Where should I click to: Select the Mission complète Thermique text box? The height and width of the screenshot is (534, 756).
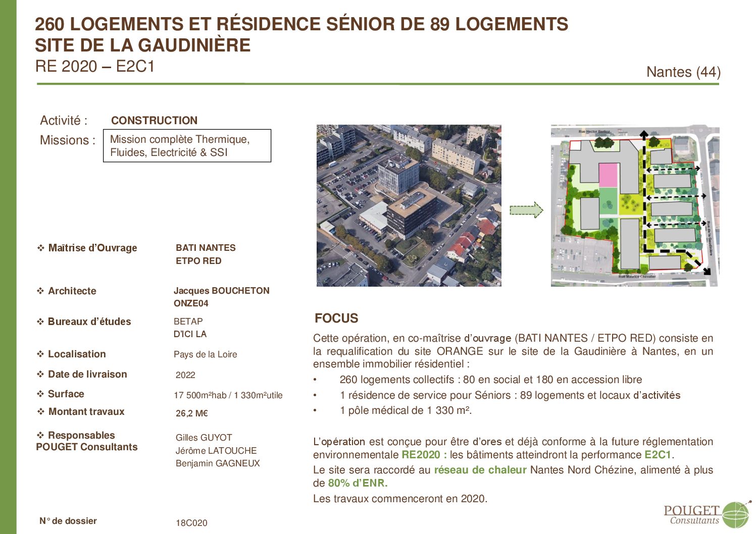click(187, 146)
